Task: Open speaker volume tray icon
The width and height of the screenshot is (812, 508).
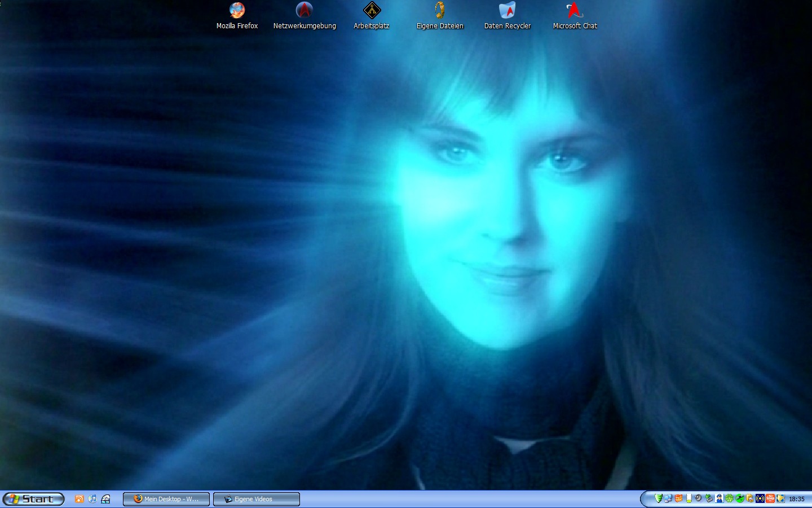Action: 699,498
